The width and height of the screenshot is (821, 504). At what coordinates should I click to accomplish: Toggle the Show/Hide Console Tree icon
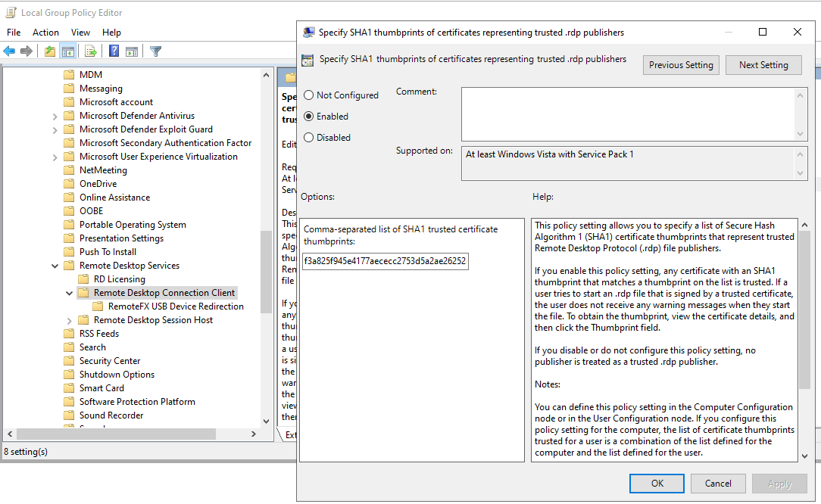[x=67, y=51]
